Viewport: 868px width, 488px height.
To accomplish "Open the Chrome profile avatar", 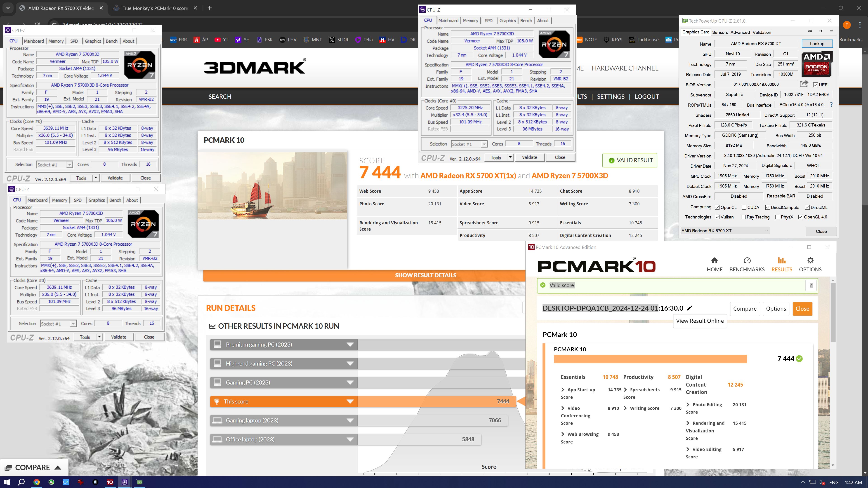I will 847,25.
